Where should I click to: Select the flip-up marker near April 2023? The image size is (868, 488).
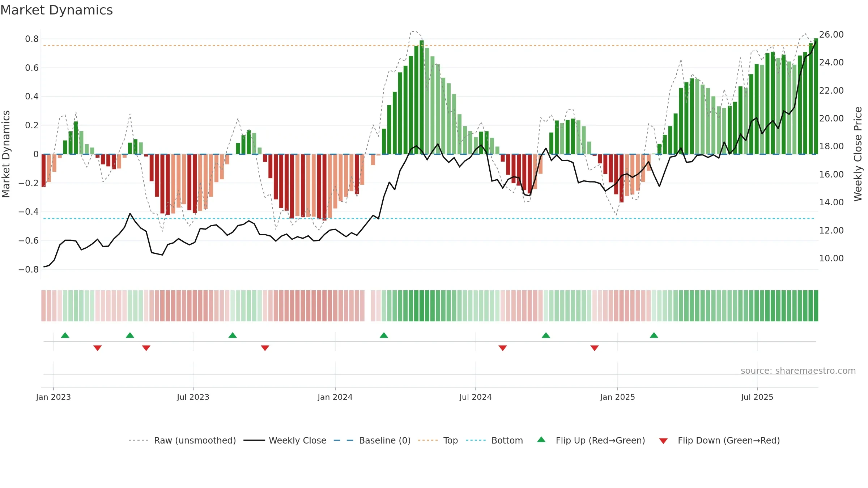point(130,335)
